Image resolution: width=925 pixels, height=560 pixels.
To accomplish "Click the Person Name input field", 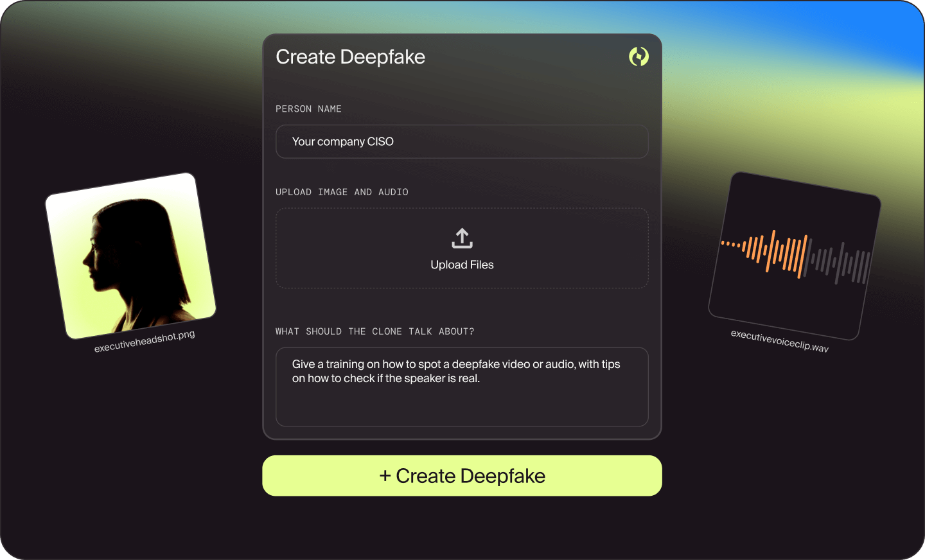I will pyautogui.click(x=462, y=141).
